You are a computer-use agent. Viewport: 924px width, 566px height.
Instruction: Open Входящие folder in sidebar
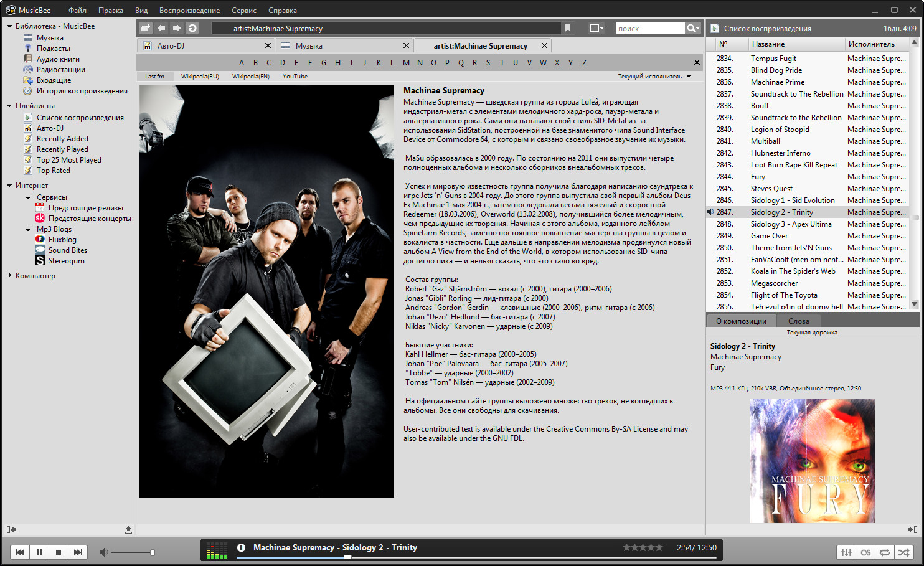[54, 80]
